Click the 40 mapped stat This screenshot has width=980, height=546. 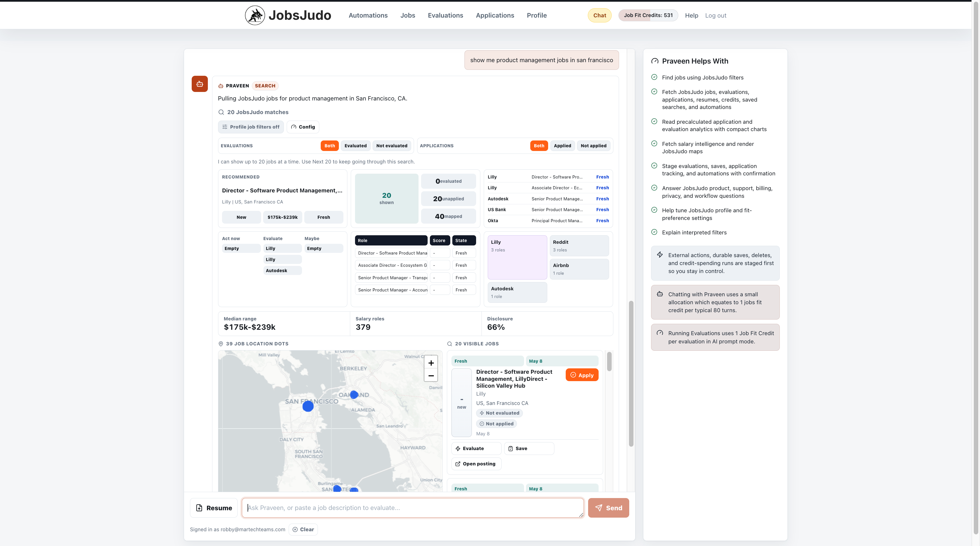[x=448, y=216]
